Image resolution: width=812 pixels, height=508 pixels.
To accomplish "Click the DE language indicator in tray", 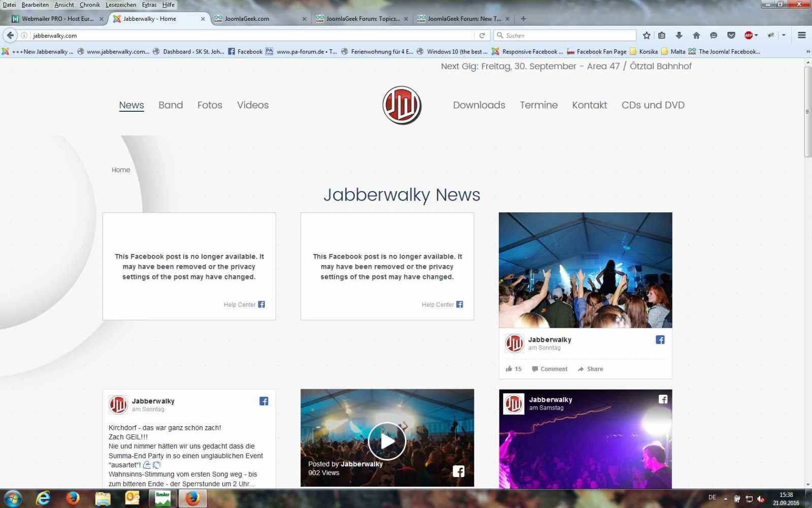I will (712, 497).
